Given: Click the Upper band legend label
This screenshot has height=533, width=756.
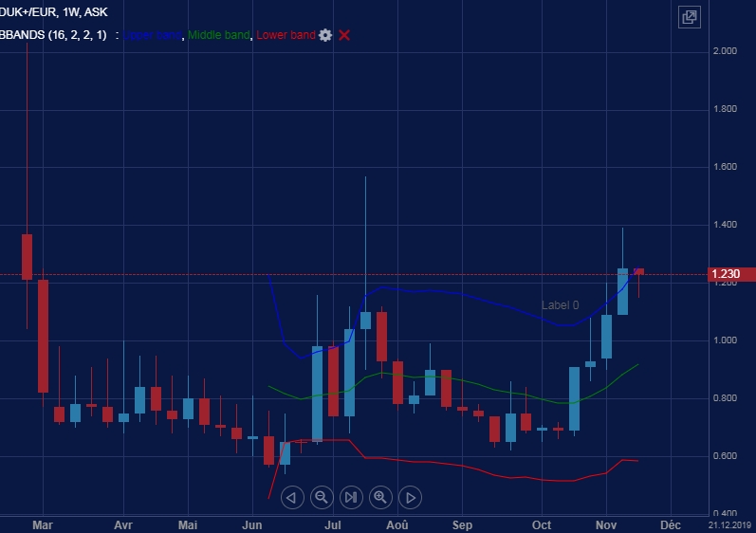Looking at the screenshot, I should (154, 35).
